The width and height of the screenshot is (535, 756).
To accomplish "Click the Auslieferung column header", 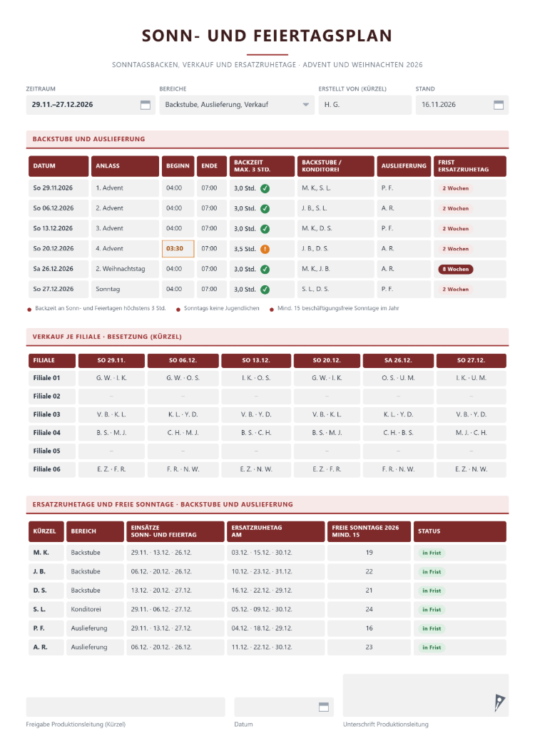I will [x=404, y=166].
